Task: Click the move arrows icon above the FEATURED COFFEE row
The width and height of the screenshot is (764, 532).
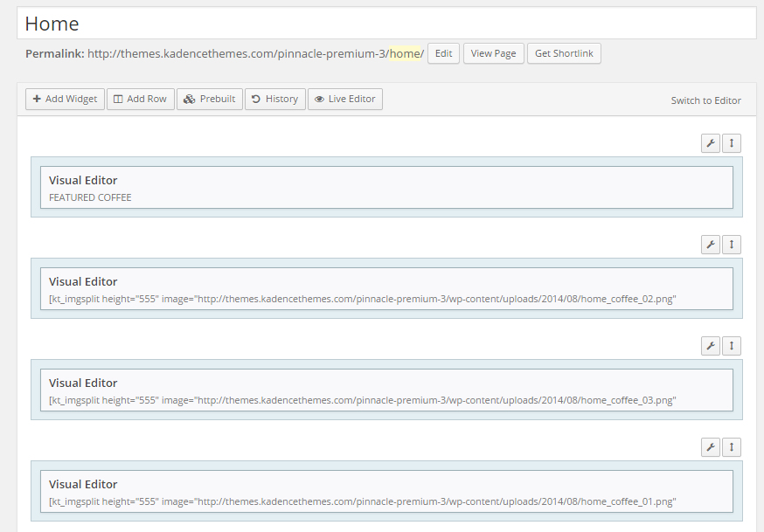Action: click(732, 143)
